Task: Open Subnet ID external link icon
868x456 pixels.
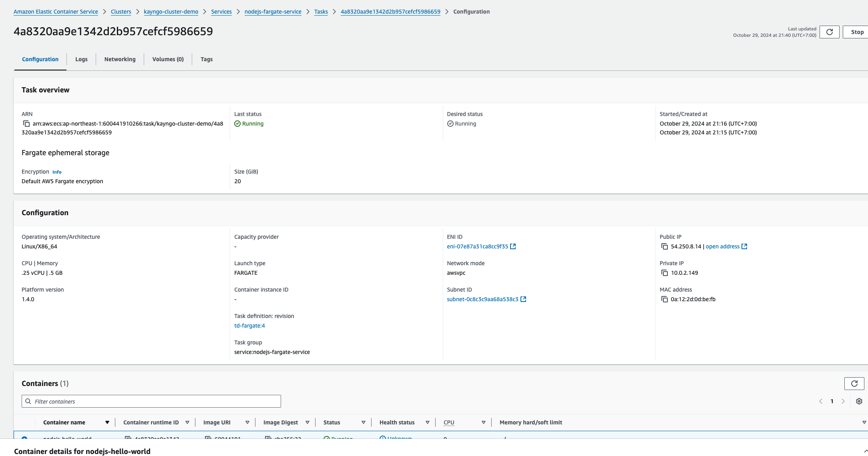Action: point(523,299)
